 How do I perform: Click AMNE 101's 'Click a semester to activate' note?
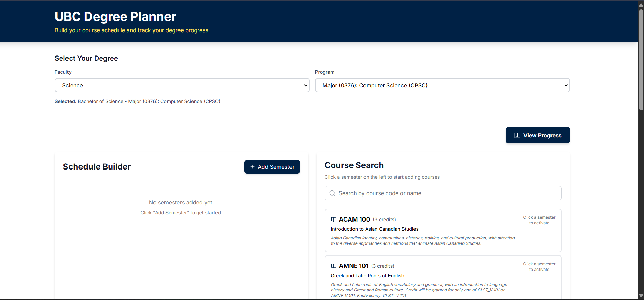coord(539,267)
